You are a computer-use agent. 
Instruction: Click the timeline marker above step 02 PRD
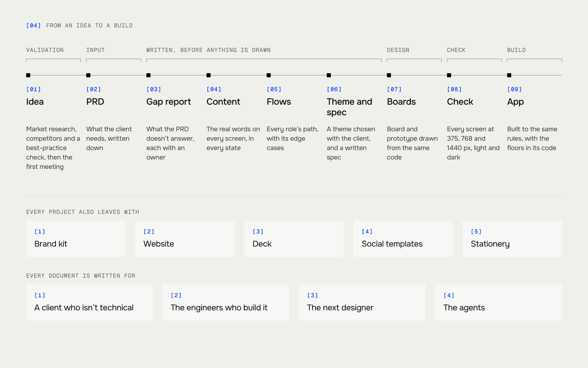[88, 75]
